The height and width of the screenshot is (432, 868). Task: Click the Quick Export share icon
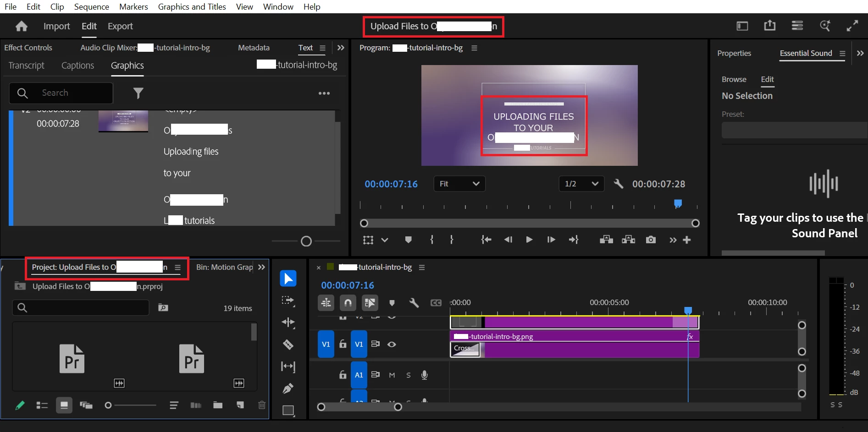(x=770, y=26)
